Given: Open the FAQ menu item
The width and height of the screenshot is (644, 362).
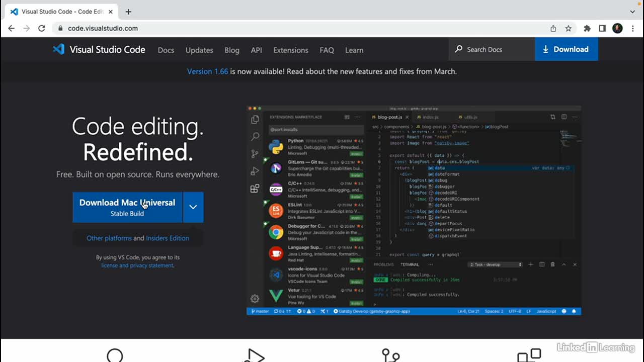Looking at the screenshot, I should pos(327,50).
